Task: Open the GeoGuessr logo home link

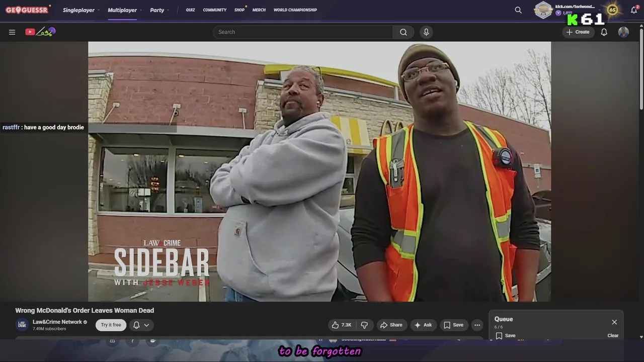Action: 27,10
